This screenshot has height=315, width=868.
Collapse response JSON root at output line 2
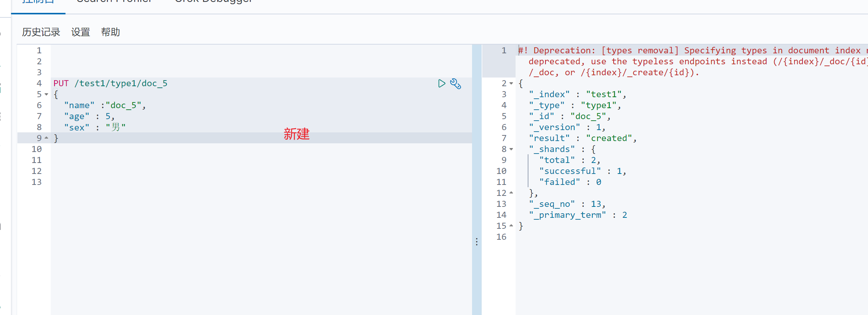(x=511, y=84)
